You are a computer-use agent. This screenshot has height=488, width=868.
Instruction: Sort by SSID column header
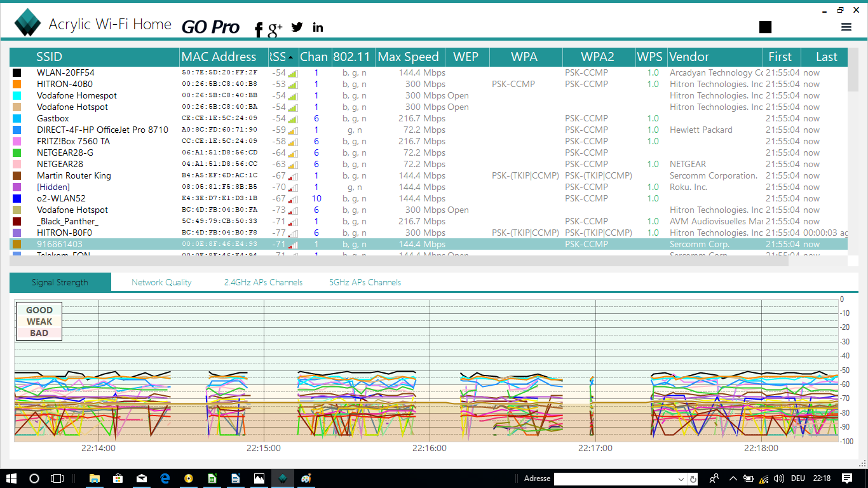(x=95, y=57)
